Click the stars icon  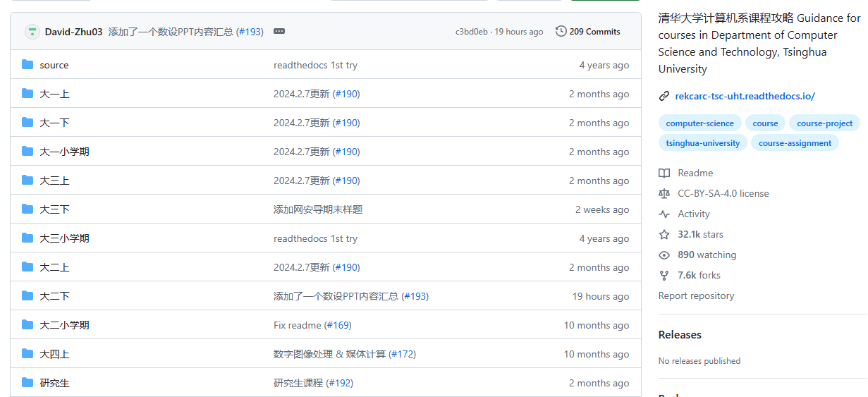(664, 234)
